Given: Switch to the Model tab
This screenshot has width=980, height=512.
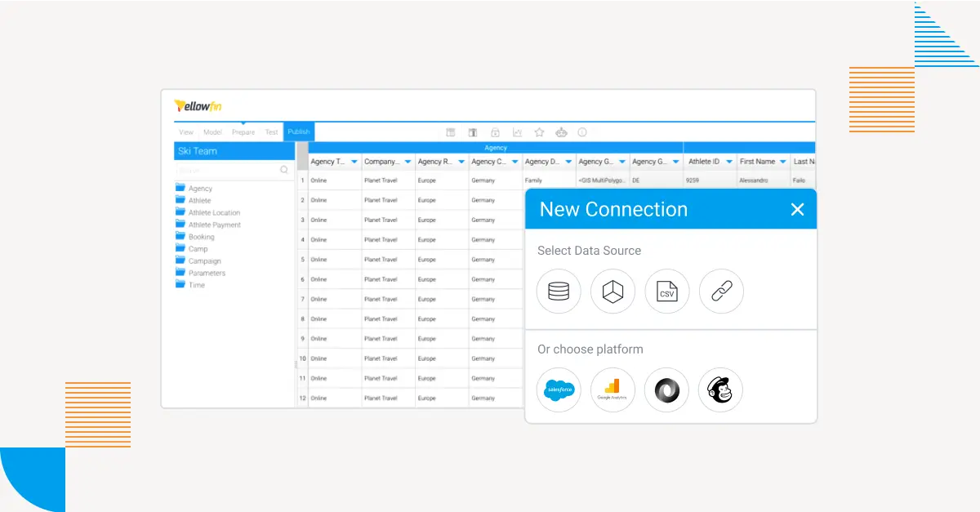Looking at the screenshot, I should click(212, 132).
